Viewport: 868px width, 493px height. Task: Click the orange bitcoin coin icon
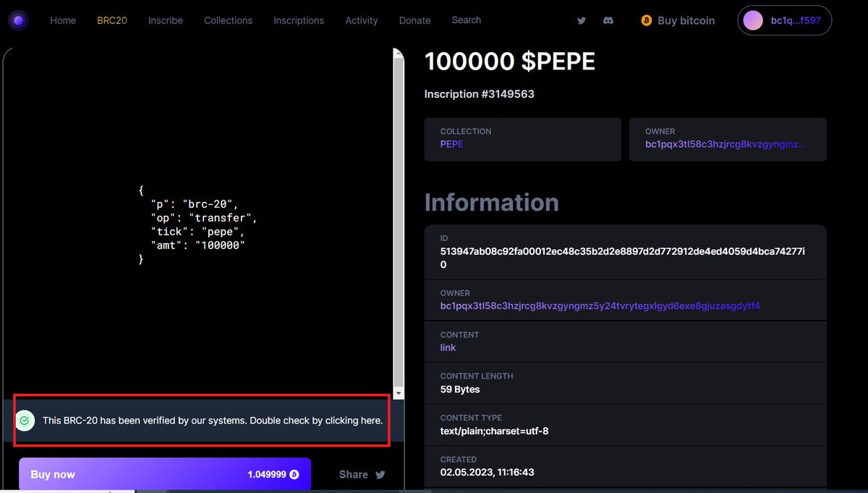coord(647,21)
